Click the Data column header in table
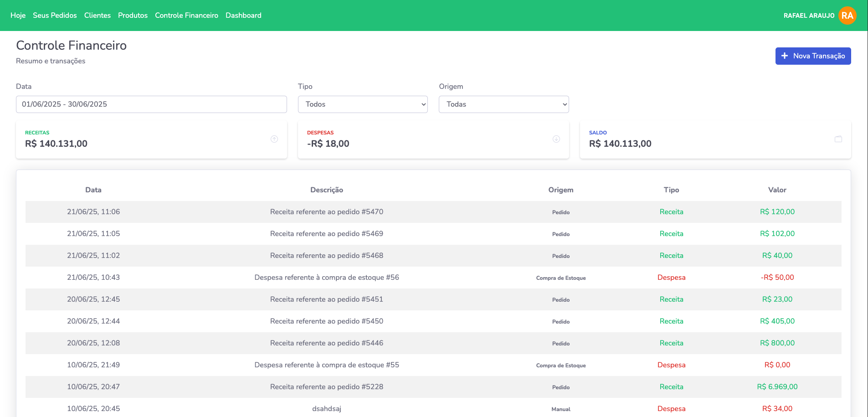This screenshot has height=417, width=868. [93, 190]
